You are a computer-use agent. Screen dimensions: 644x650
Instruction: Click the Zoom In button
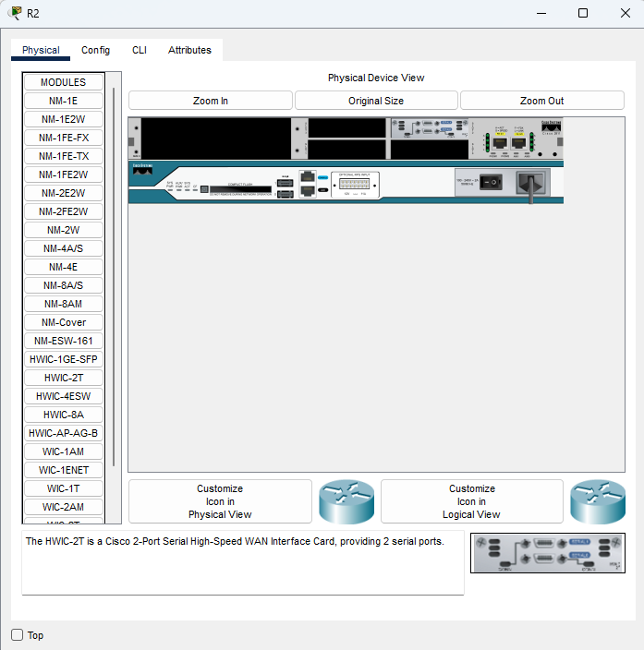click(x=211, y=101)
